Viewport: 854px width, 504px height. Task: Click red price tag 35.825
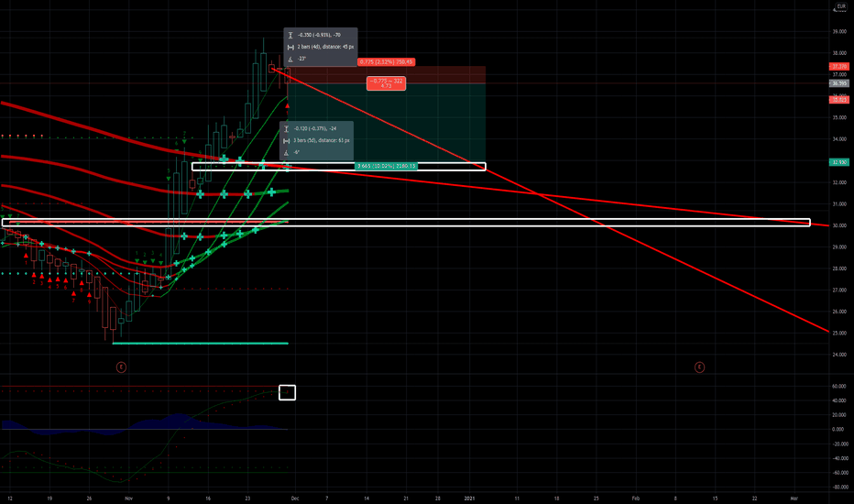click(838, 100)
